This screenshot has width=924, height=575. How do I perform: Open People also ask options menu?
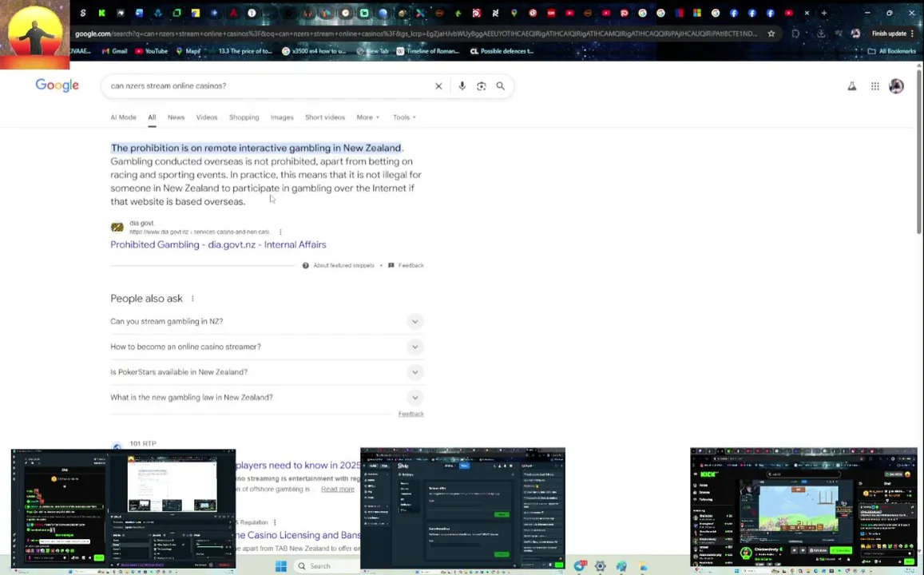point(192,299)
